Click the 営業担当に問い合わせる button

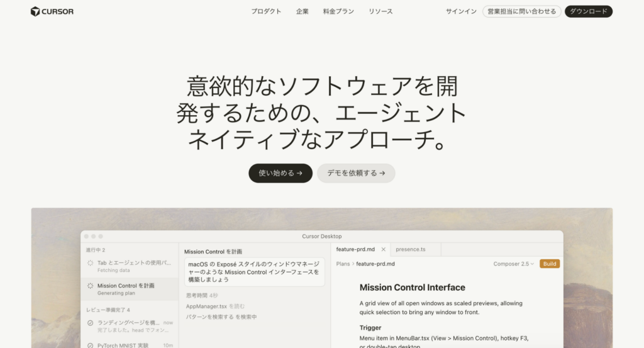(x=521, y=11)
